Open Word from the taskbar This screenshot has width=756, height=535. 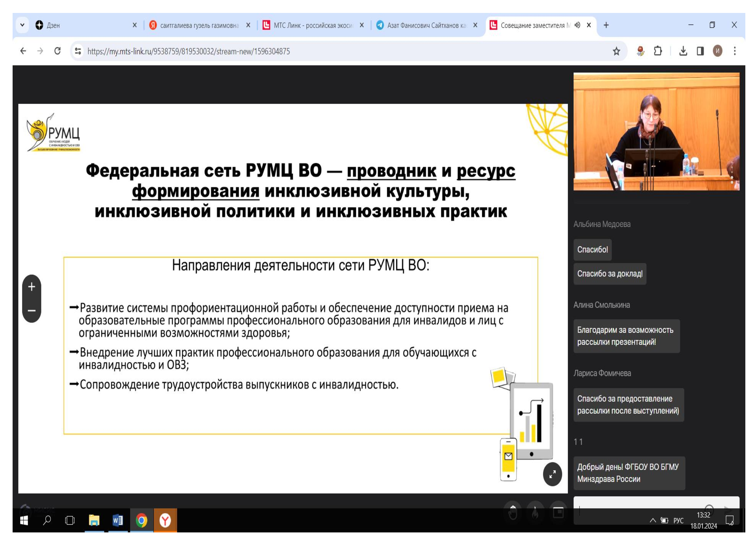(118, 520)
